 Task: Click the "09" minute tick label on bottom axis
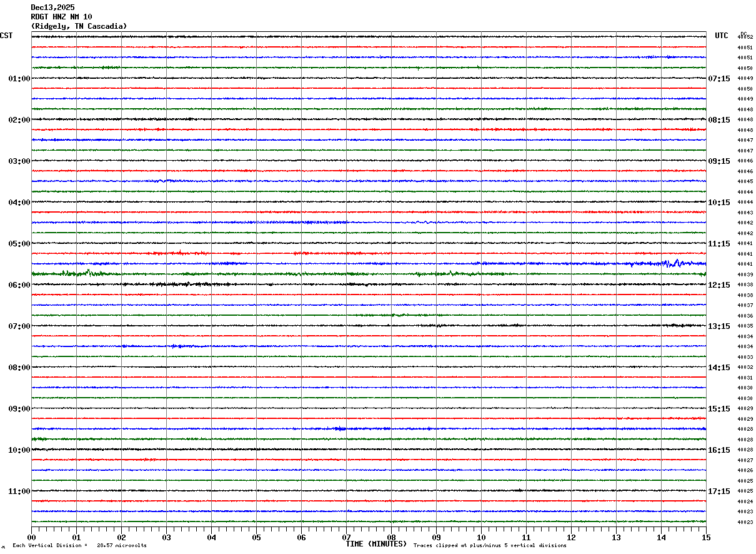pos(436,537)
